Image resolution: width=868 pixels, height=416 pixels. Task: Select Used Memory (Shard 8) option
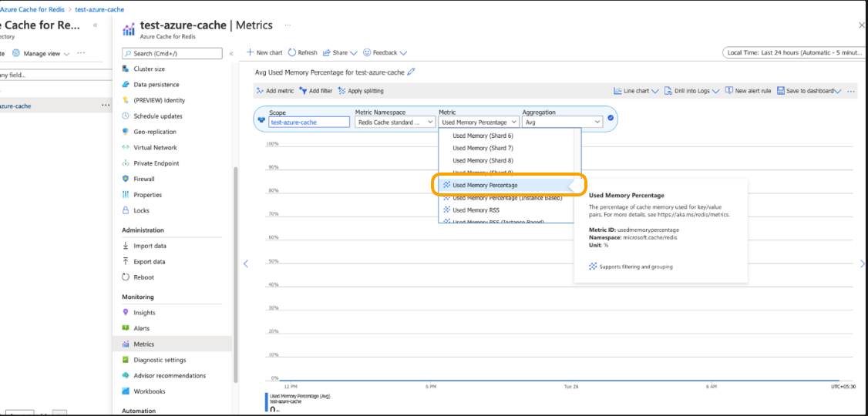click(483, 160)
